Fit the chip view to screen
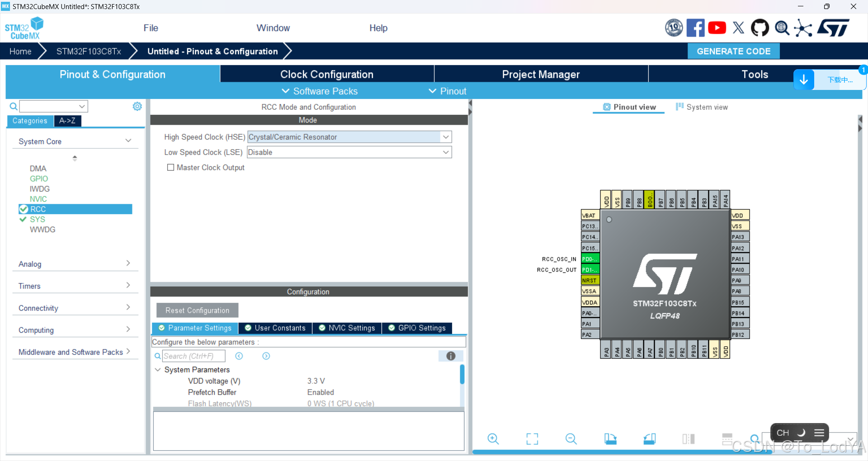Image resolution: width=868 pixels, height=461 pixels. (x=532, y=439)
